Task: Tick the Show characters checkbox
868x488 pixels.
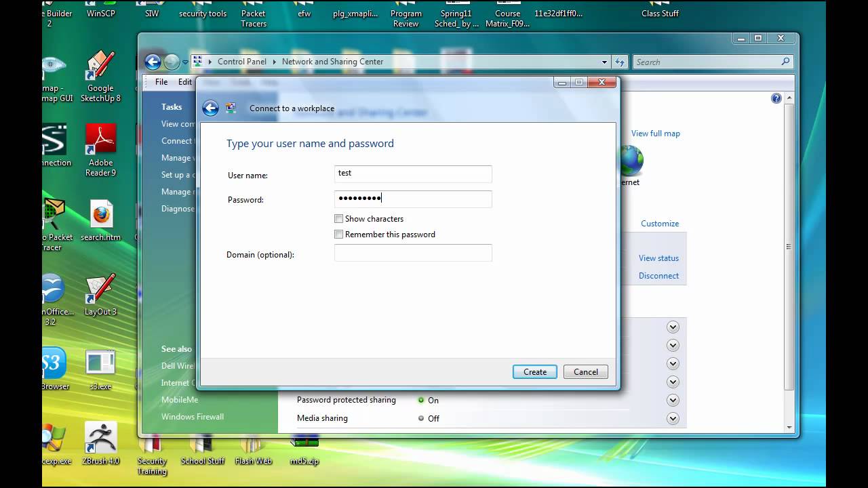Action: pyautogui.click(x=339, y=219)
